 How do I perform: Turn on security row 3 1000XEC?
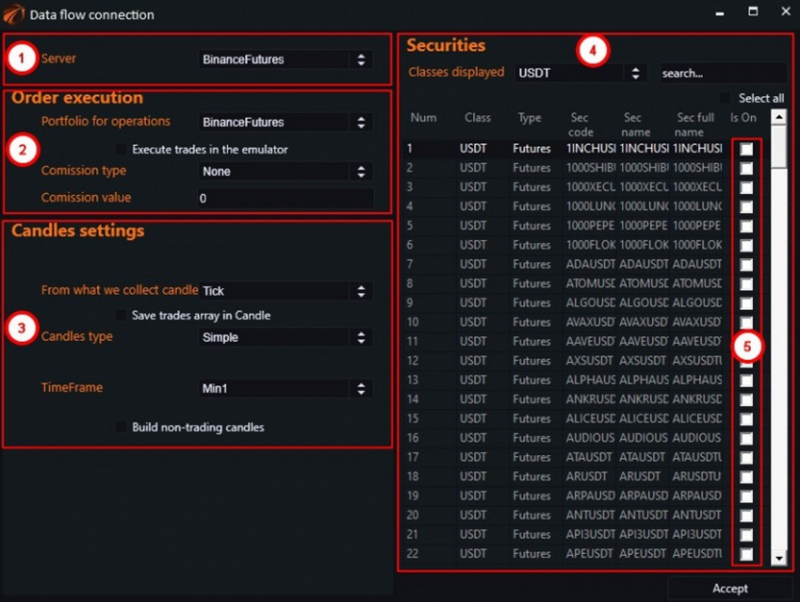click(746, 187)
